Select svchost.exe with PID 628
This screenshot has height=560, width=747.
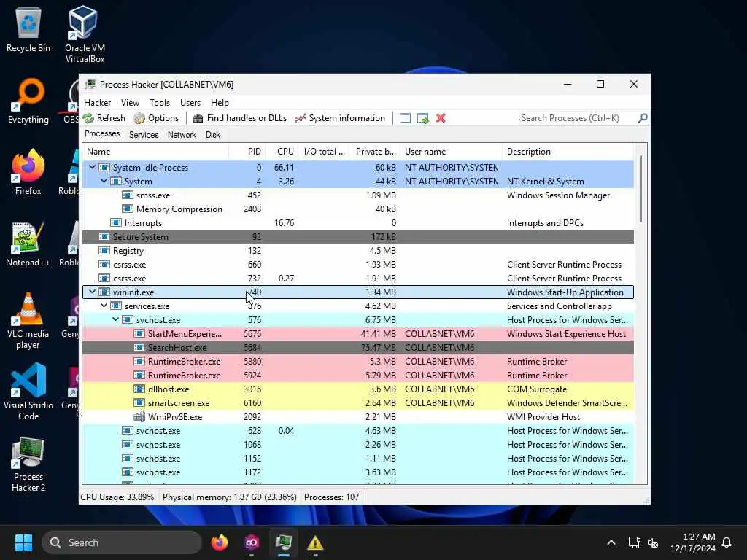tap(358, 430)
